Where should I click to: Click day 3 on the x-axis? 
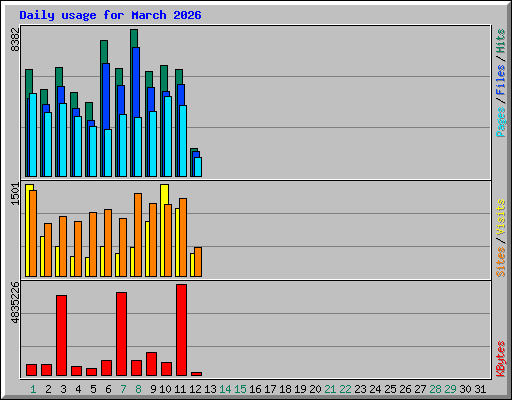coord(63,389)
